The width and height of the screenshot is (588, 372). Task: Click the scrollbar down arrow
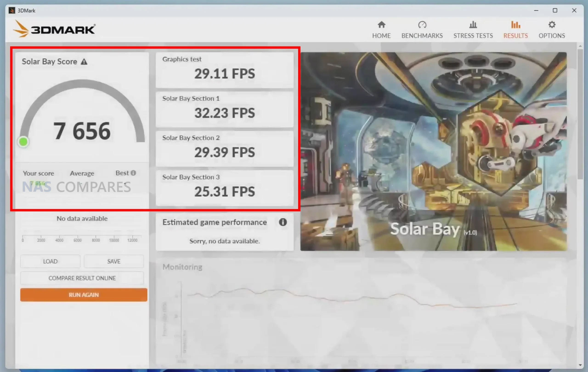point(580,365)
